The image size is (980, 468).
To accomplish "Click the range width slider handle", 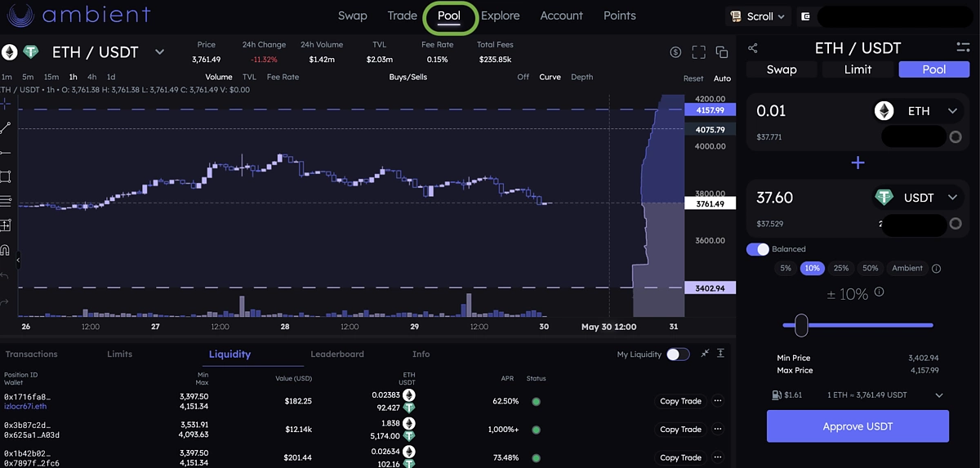I will (801, 325).
